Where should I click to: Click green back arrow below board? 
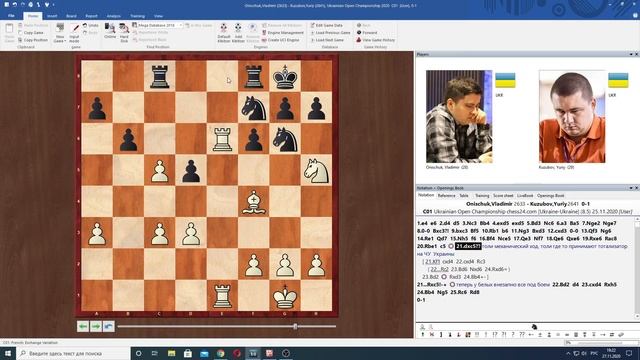pyautogui.click(x=83, y=326)
